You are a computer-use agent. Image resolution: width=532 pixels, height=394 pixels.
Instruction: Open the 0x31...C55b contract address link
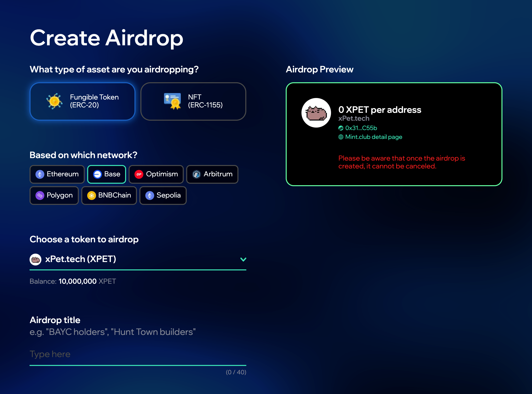point(361,128)
